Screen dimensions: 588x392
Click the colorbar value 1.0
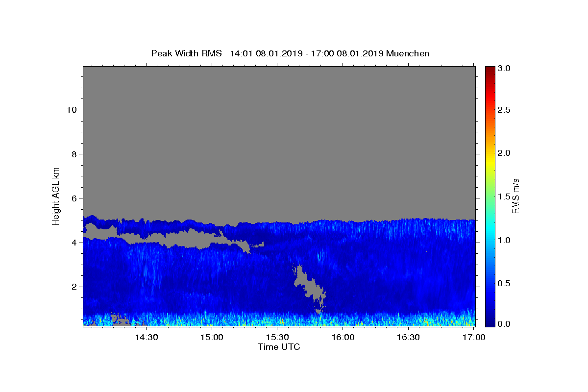click(x=504, y=240)
